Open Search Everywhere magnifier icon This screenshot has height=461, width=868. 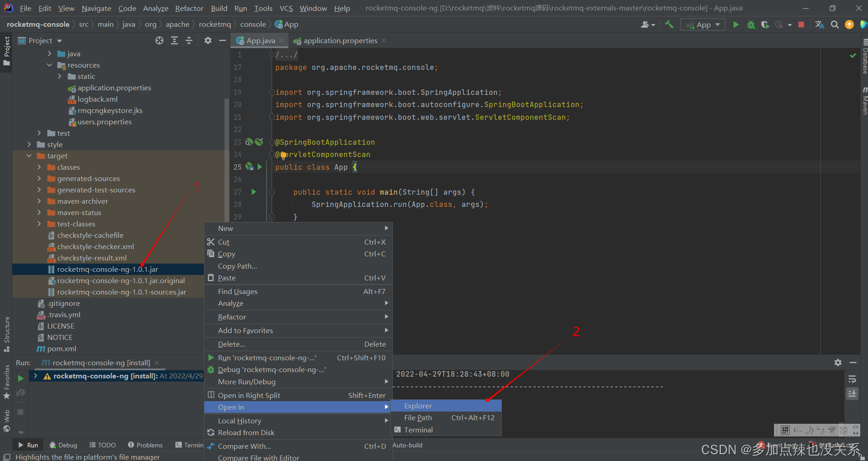(834, 25)
